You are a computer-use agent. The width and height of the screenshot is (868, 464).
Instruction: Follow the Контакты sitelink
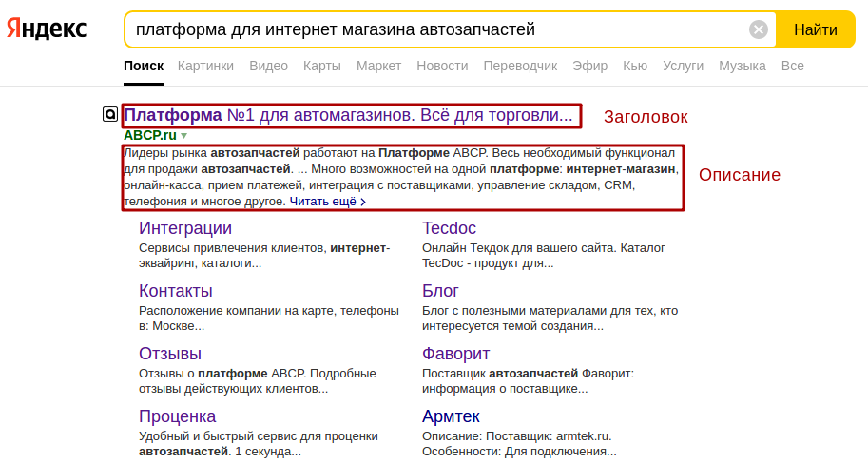pos(176,291)
